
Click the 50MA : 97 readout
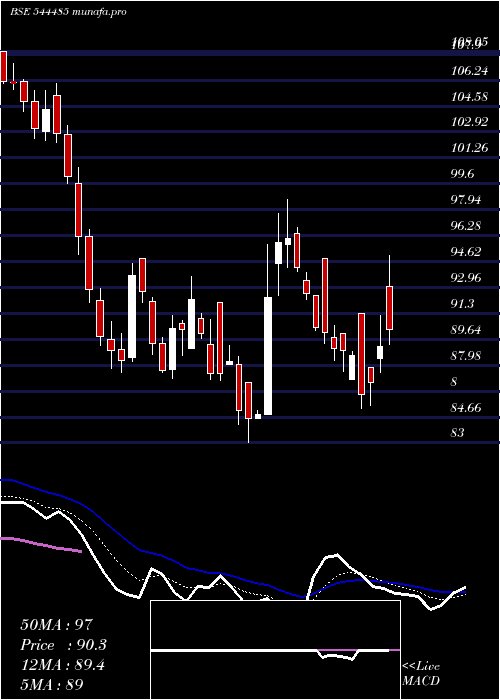coord(56,625)
